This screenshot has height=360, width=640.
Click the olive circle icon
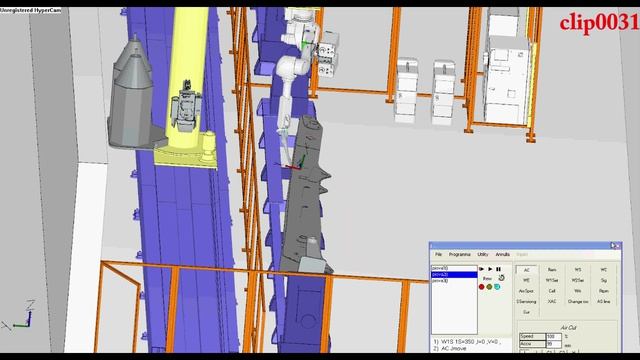coord(489,287)
